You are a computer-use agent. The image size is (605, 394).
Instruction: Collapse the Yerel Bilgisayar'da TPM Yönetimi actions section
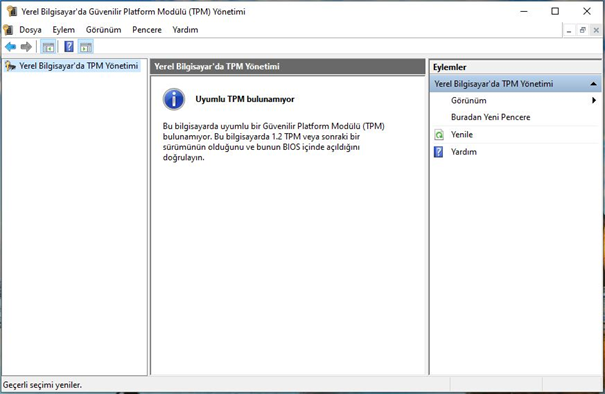click(593, 84)
